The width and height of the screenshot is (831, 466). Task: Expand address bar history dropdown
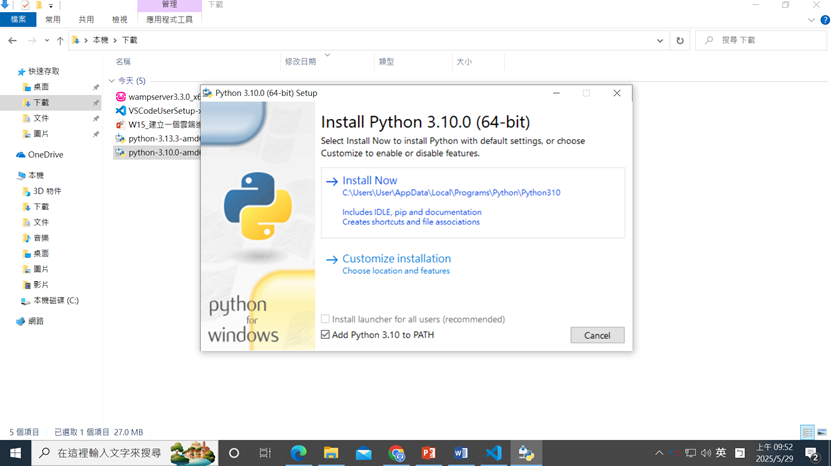[660, 40]
